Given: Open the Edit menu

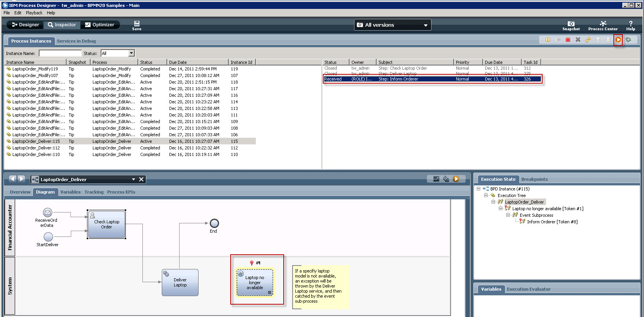Looking at the screenshot, I should point(18,13).
